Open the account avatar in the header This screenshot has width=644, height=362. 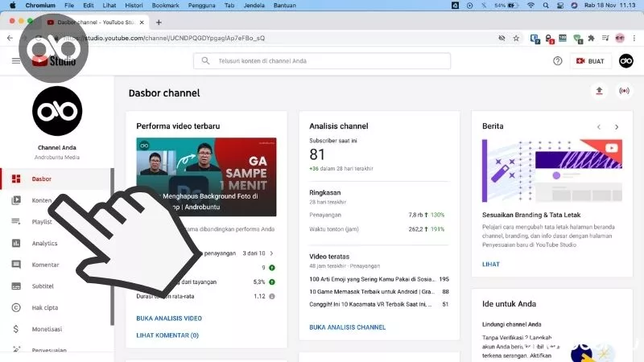point(626,61)
